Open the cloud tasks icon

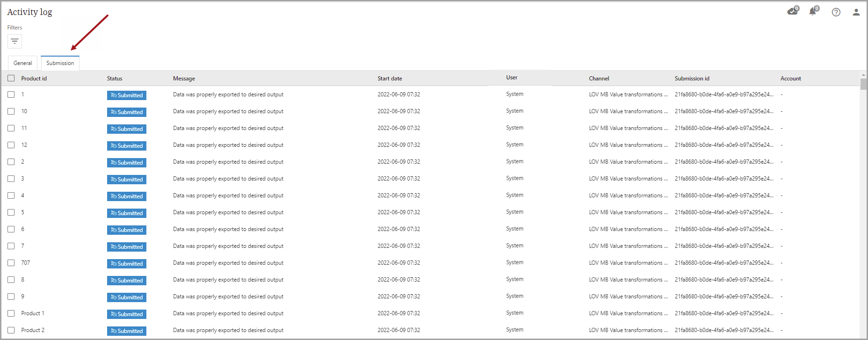(x=793, y=11)
